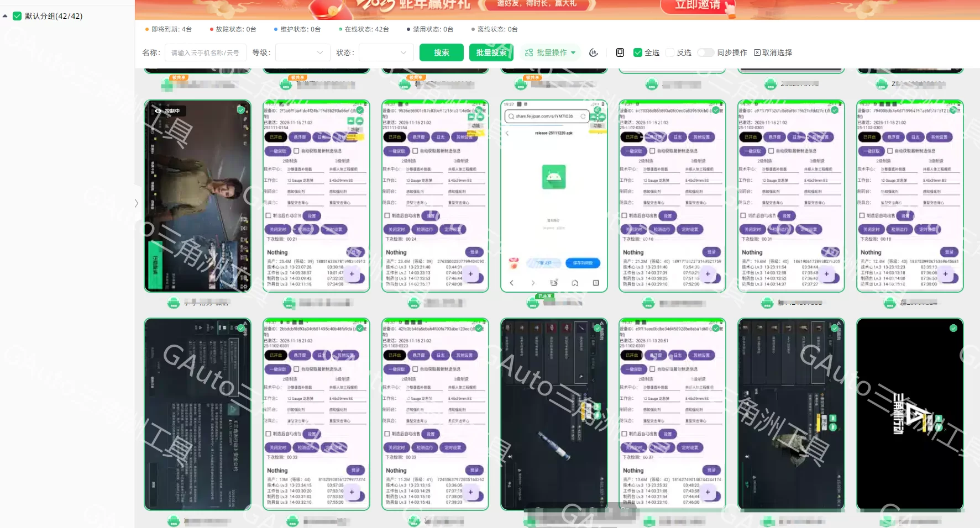Open the 等级 dropdown

303,52
